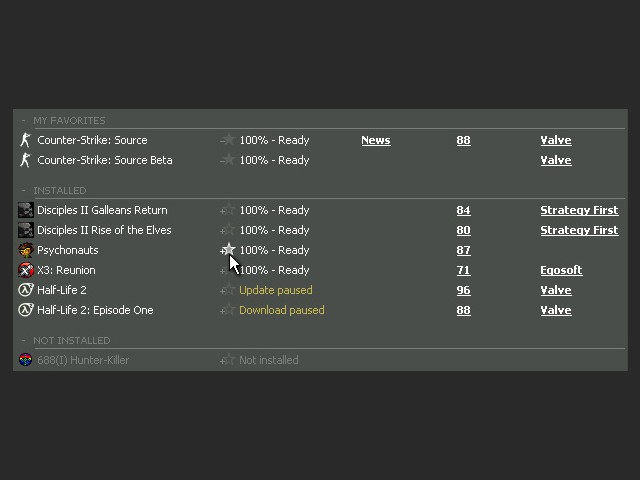
Task: Click the Disciples II Galleans Return icon
Action: point(26,210)
